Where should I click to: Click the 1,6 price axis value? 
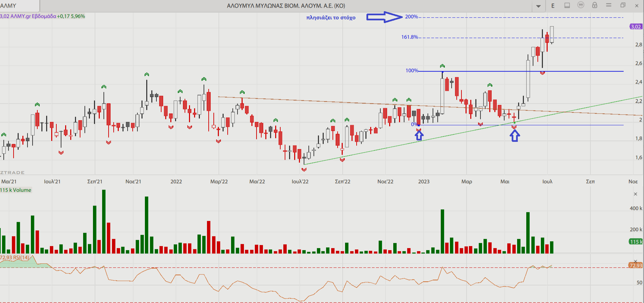(639, 157)
